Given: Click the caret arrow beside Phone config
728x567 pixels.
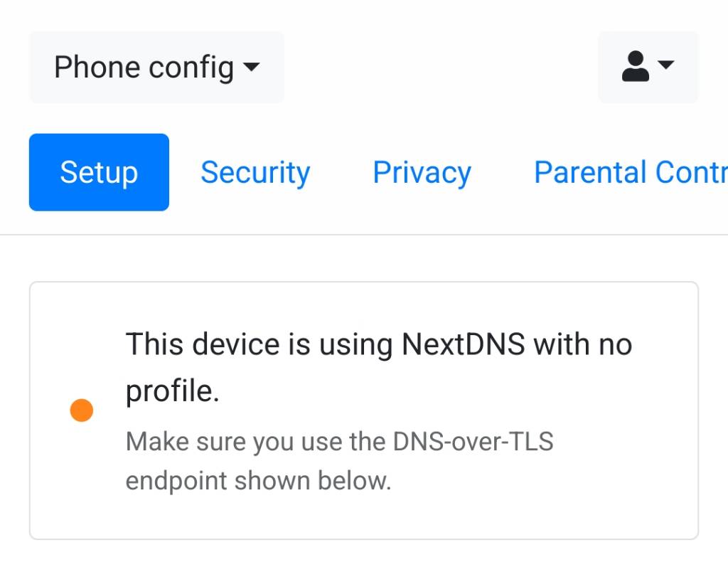Looking at the screenshot, I should (251, 68).
